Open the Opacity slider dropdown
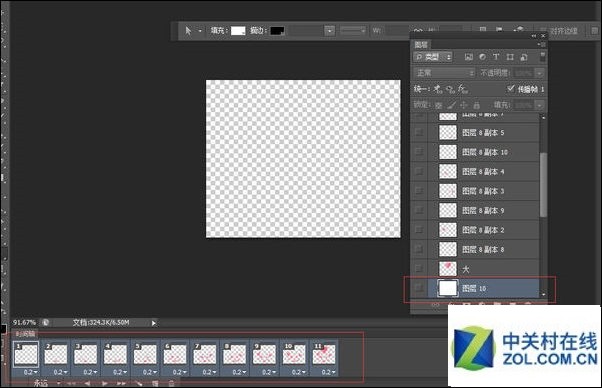The height and width of the screenshot is (388, 602). [539, 73]
